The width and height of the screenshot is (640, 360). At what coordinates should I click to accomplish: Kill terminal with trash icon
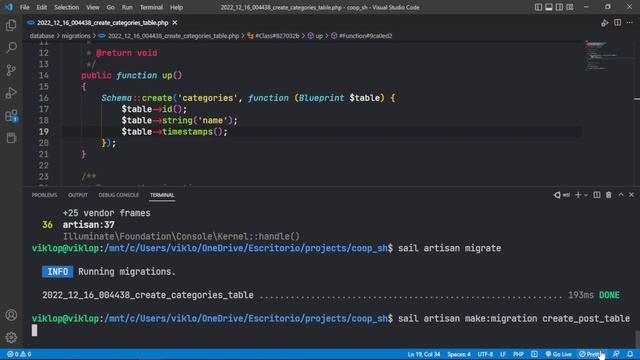click(x=609, y=195)
